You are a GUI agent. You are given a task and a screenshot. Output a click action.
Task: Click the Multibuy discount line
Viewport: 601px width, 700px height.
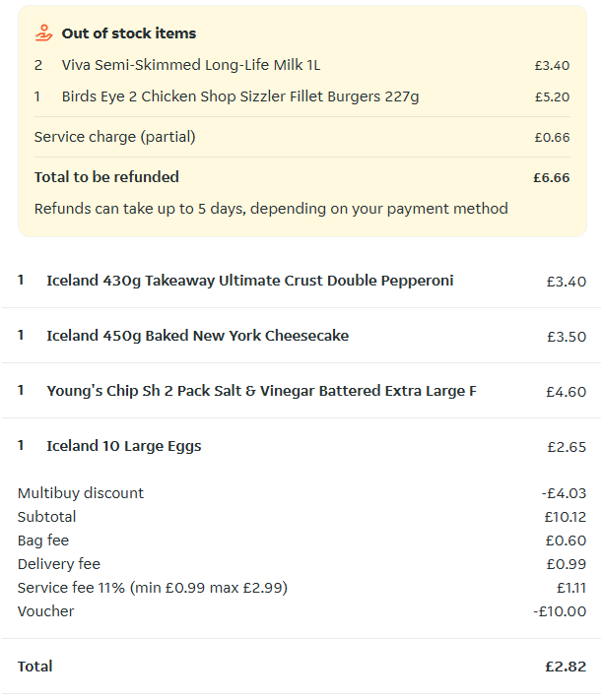tap(81, 493)
